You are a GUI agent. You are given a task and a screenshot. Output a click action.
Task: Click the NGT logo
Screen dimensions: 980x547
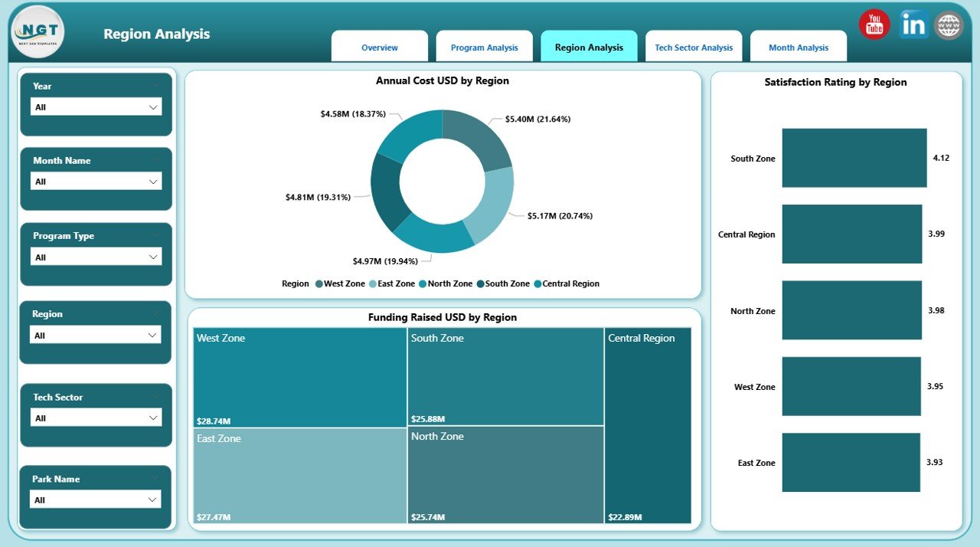coord(37,32)
